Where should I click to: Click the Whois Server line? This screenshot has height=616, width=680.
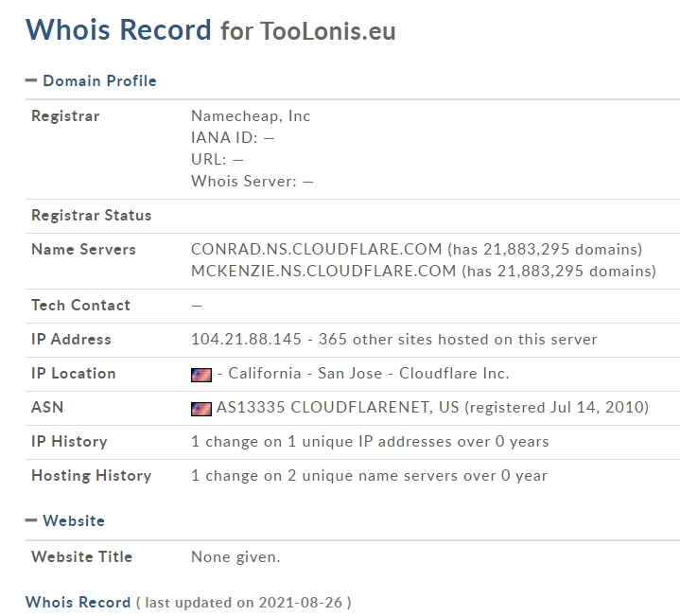pyautogui.click(x=252, y=181)
